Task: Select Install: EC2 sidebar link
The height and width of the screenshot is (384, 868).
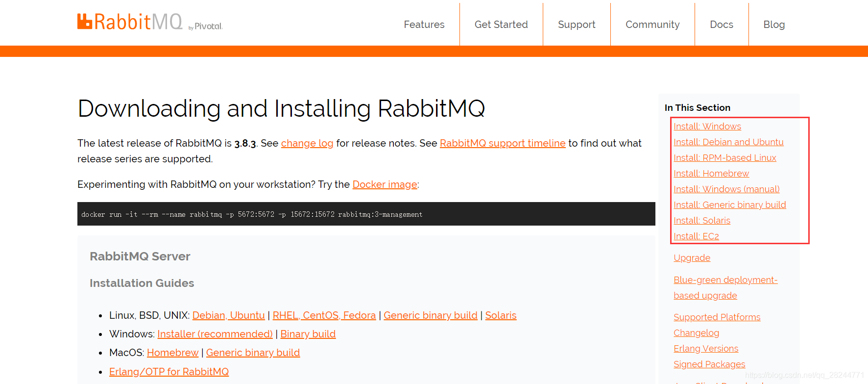Action: (696, 236)
